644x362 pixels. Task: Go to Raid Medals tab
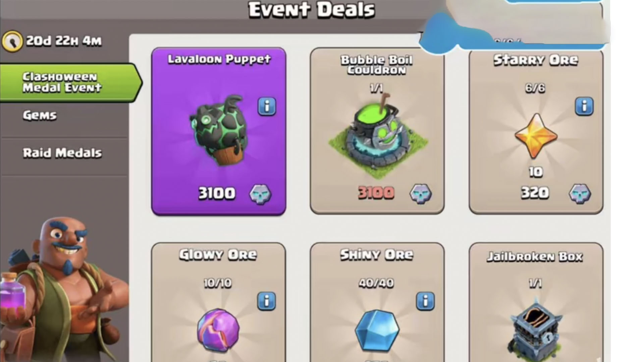pyautogui.click(x=62, y=153)
